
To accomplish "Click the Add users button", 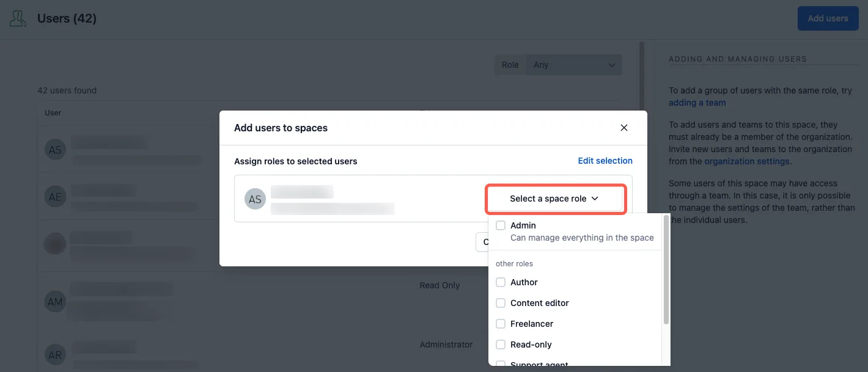I will coord(828,18).
